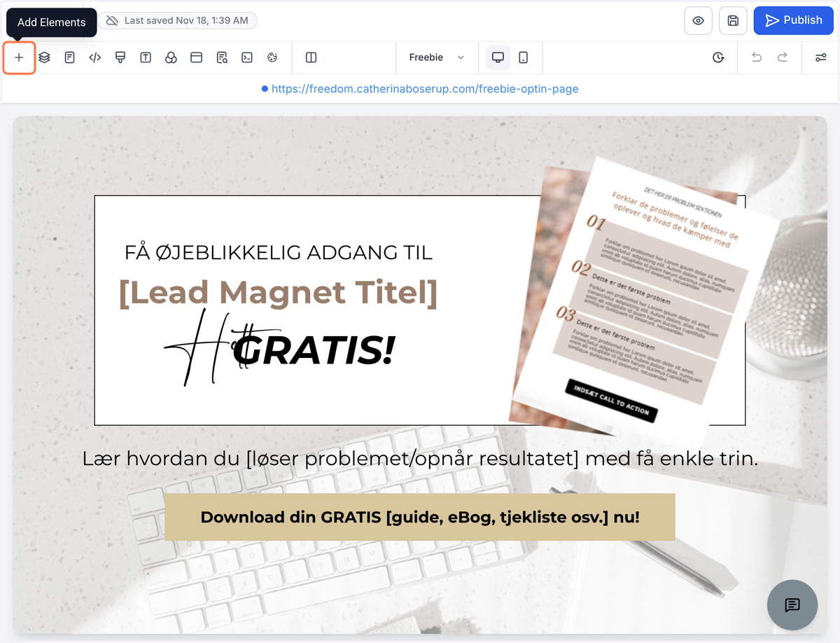Open the overlapping circles color icon

pos(171,57)
